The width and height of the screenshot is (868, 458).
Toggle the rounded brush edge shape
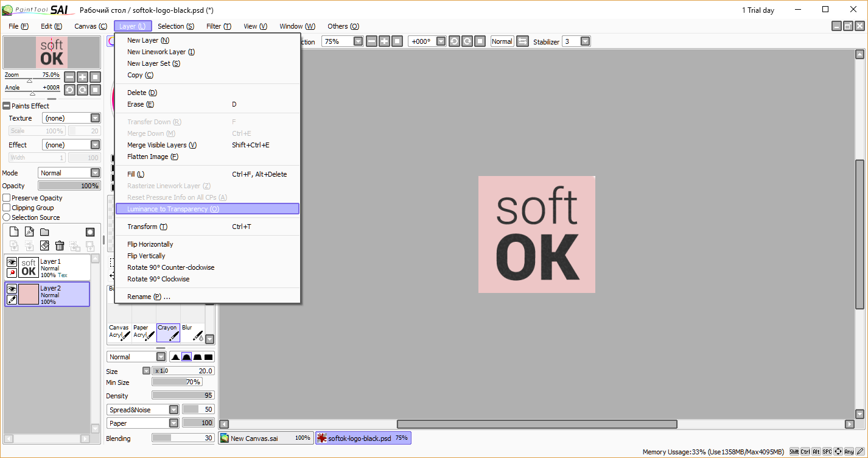187,357
